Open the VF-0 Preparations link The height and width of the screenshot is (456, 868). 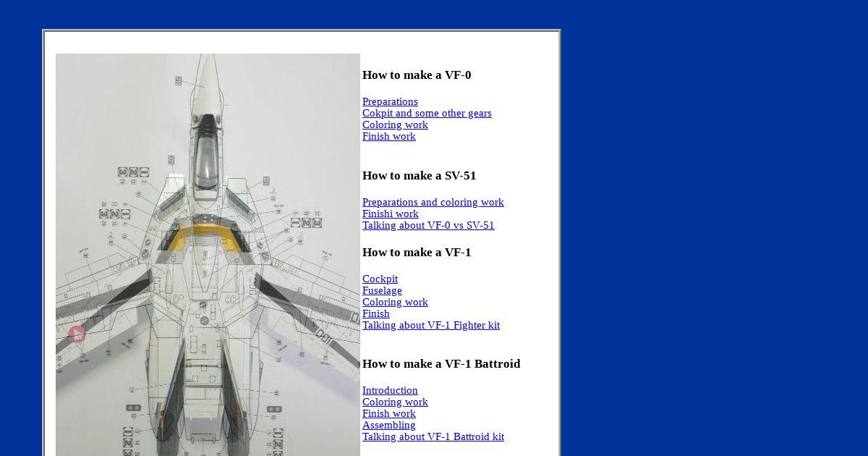point(390,101)
